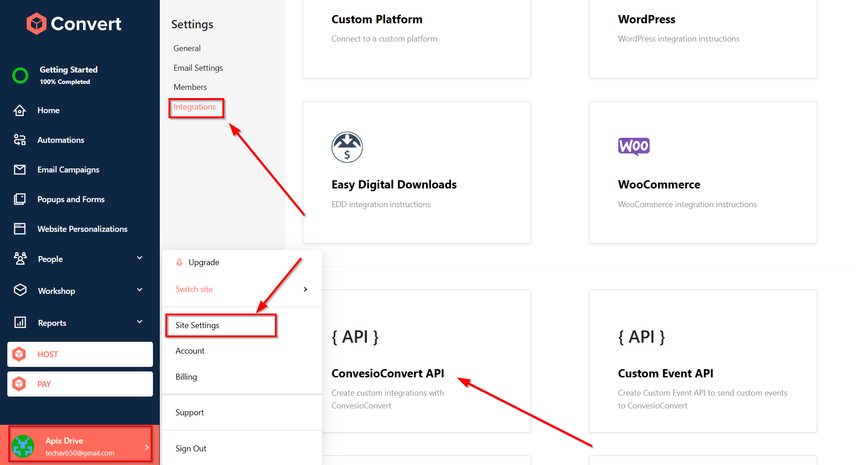Click the Website Personalizations window icon
The width and height of the screenshot is (868, 465).
(x=20, y=229)
